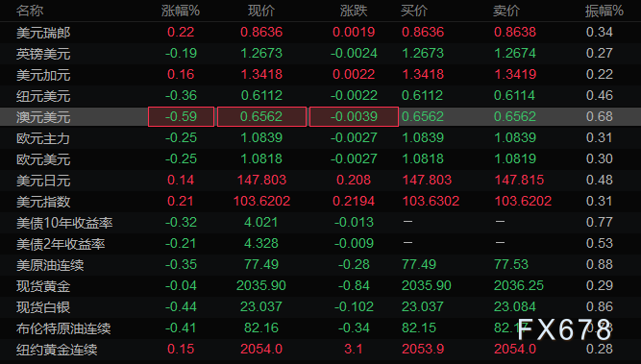641x364 pixels.
Task: Click 美元加元 change percent 0.16
Action: [x=181, y=74]
